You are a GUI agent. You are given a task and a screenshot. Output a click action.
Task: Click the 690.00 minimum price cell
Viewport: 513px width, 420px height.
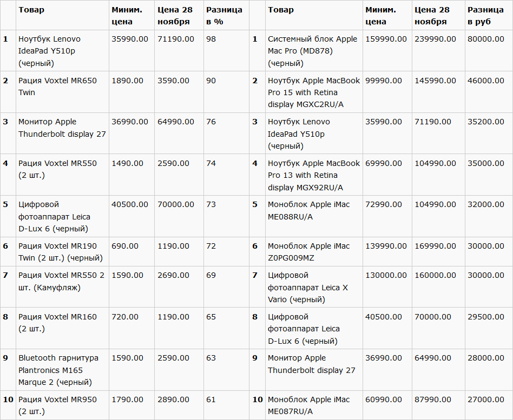132,252
